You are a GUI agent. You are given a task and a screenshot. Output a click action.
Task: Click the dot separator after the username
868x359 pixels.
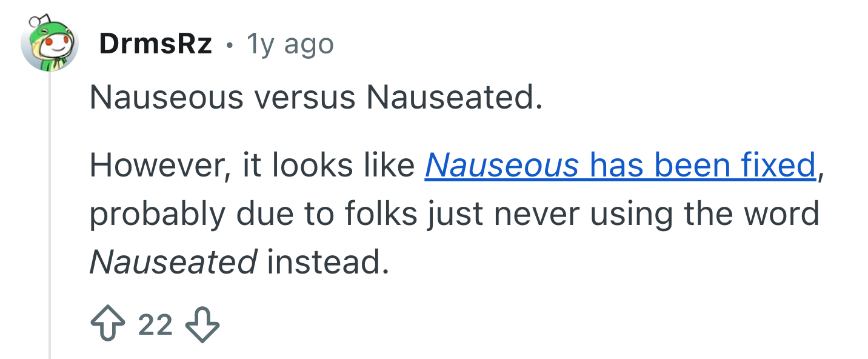[x=229, y=45]
